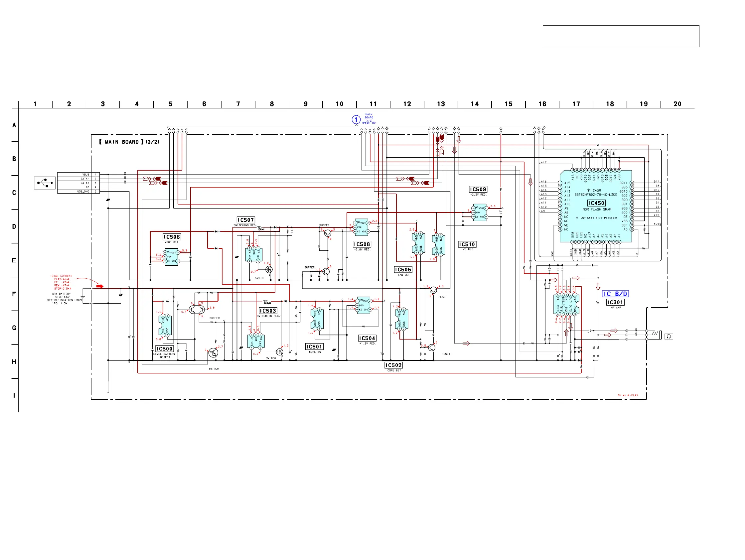Click the red total current arrow

tap(100, 287)
